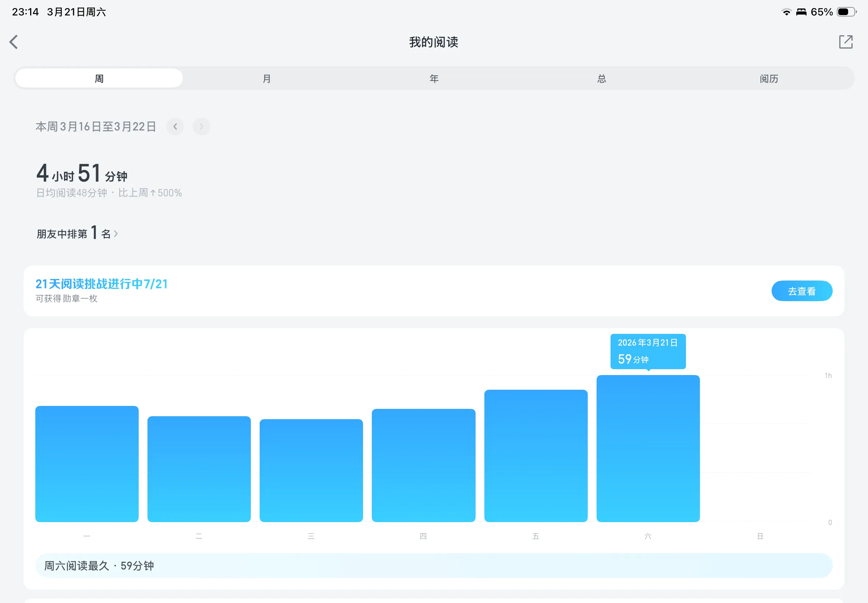Tap the 59分钟 date tooltip
Screen dimensions: 868x603
point(648,351)
